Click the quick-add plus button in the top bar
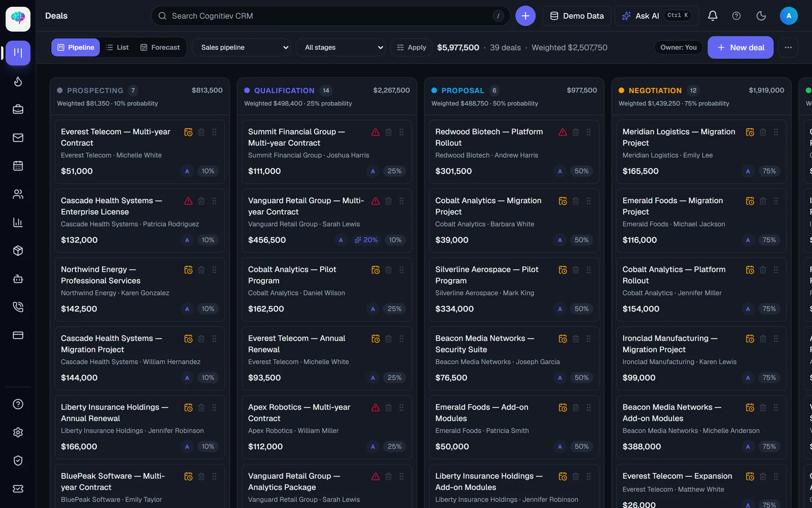812x508 pixels. 526,16
